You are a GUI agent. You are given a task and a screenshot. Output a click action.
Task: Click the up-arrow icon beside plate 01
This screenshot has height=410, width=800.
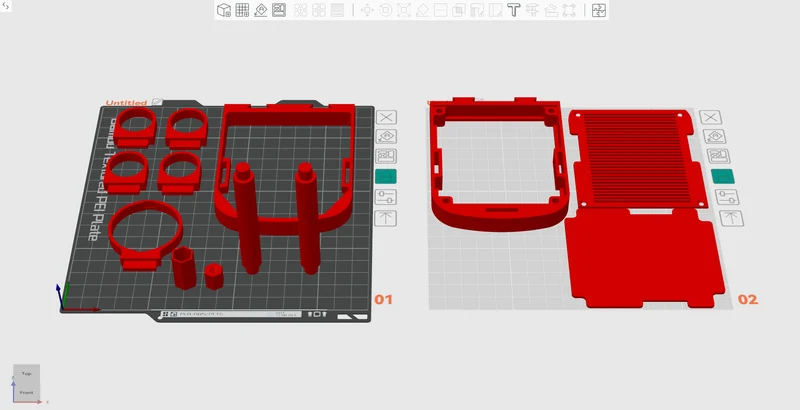point(385,218)
